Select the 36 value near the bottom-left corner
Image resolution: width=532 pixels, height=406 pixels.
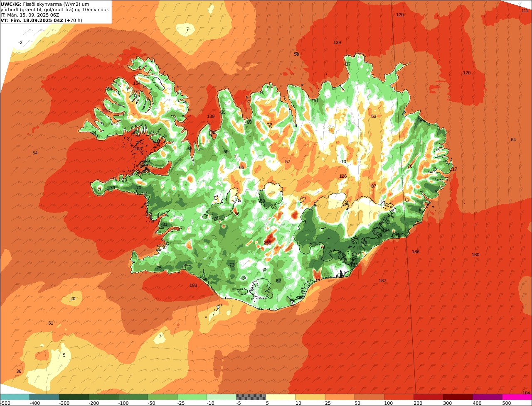[x=19, y=371]
